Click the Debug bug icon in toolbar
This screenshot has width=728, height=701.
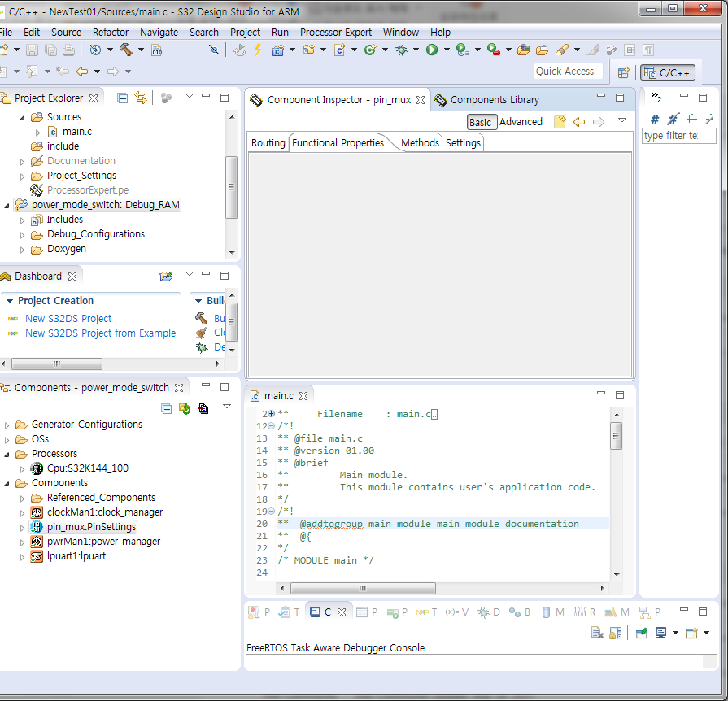click(401, 50)
